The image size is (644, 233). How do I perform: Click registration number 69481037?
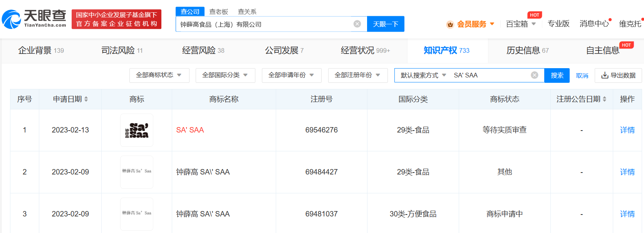tap(322, 214)
